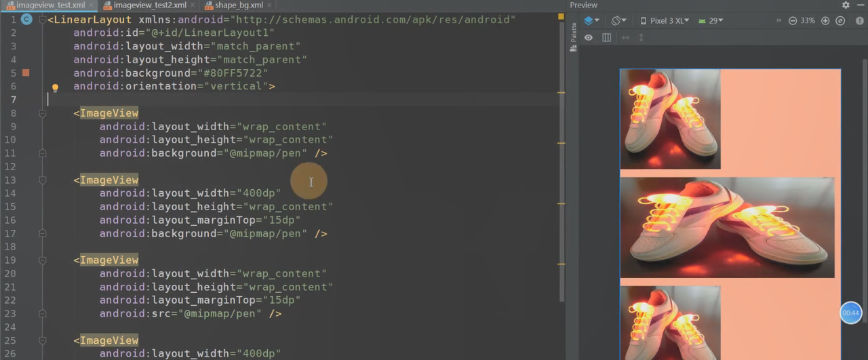Viewport: 868px width, 360px height.
Task: Click the 33% zoom level label
Action: point(808,21)
